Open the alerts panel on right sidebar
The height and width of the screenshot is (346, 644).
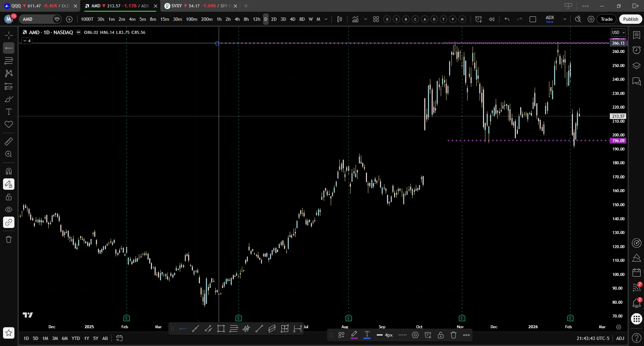tap(636, 50)
